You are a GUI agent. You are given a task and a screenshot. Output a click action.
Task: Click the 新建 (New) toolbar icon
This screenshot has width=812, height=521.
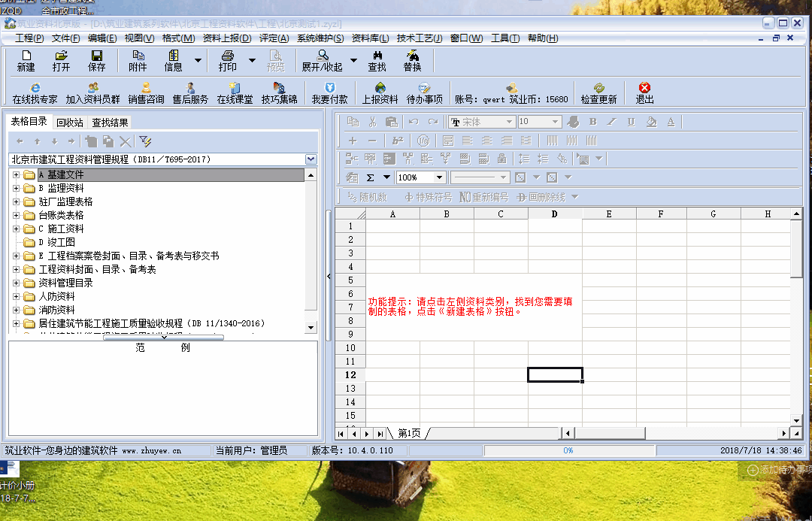(x=26, y=56)
